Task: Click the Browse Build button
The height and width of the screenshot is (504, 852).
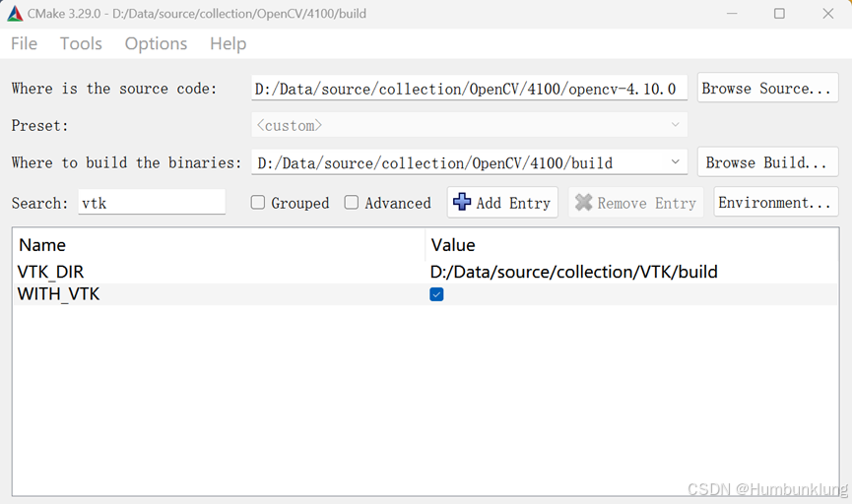Action: click(x=767, y=162)
